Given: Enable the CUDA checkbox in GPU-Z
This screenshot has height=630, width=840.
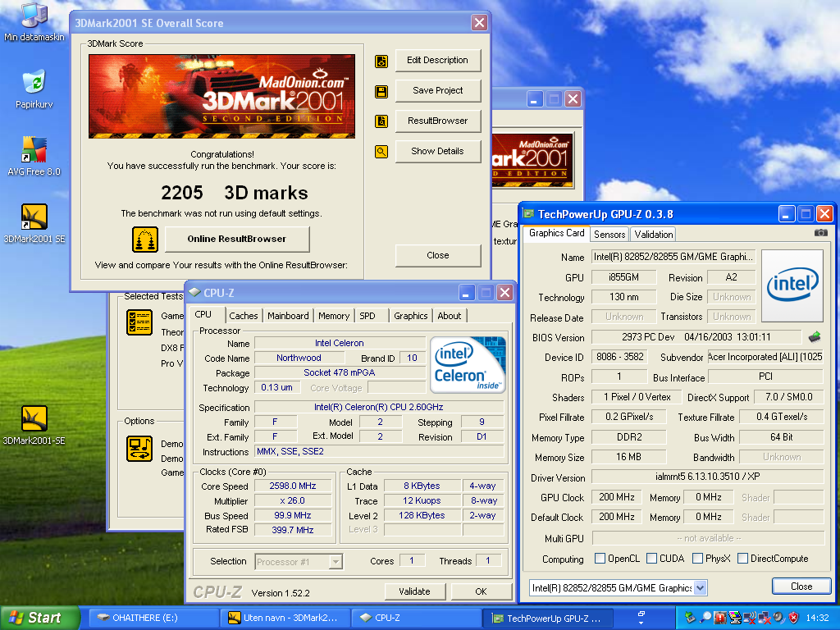Looking at the screenshot, I should click(652, 558).
